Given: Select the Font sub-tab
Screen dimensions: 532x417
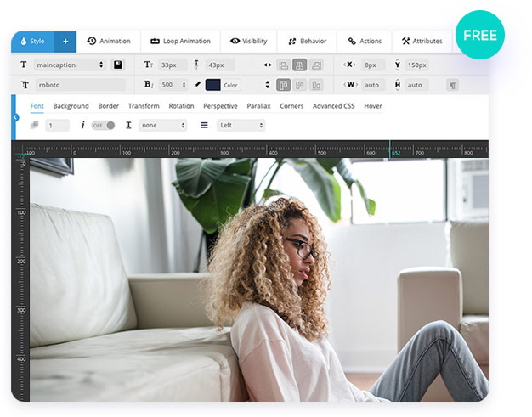Looking at the screenshot, I should click(x=37, y=106).
